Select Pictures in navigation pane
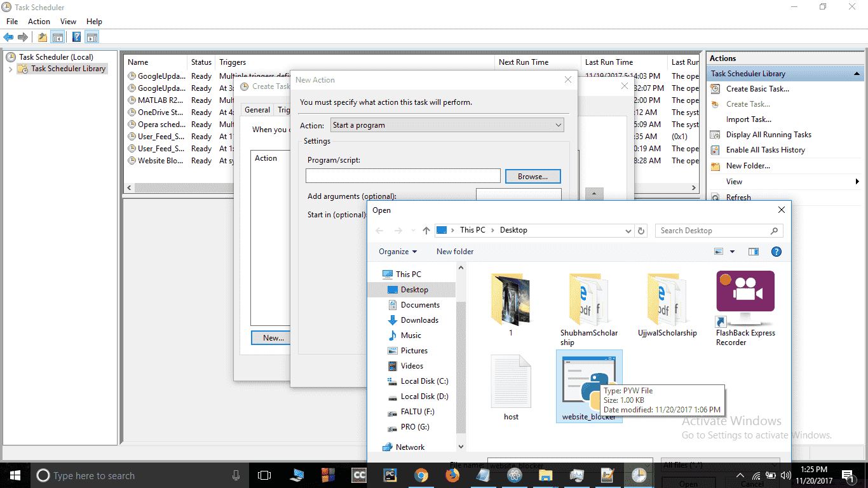This screenshot has width=868, height=488. [414, 351]
